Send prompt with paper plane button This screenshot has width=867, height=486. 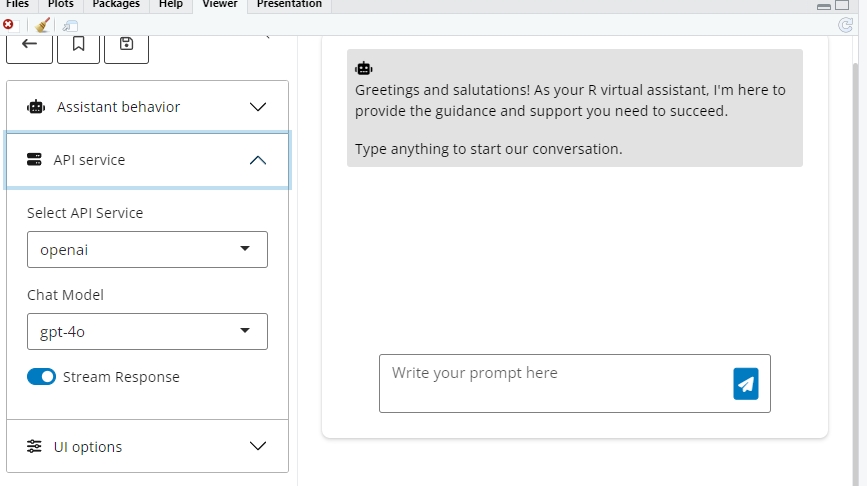pos(746,384)
